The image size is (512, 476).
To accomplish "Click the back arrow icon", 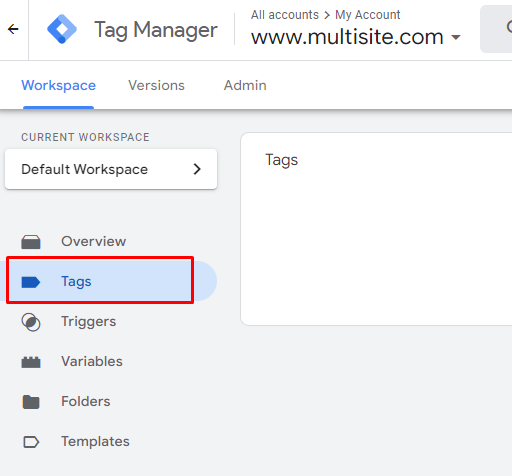I will [x=13, y=29].
